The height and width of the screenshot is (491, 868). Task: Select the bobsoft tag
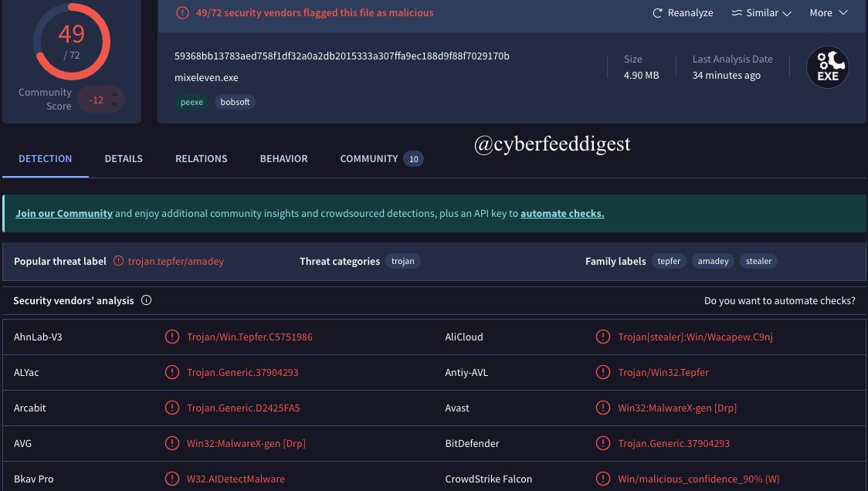235,102
